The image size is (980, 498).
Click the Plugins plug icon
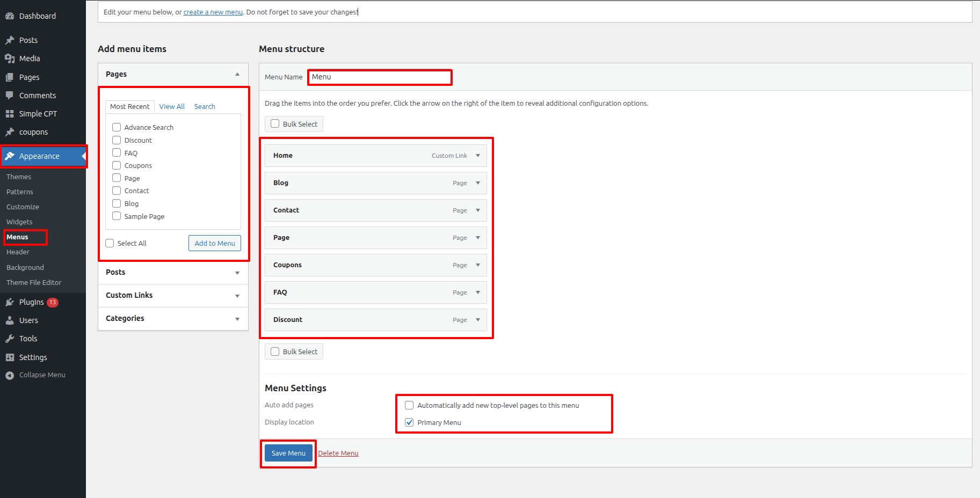tap(10, 302)
